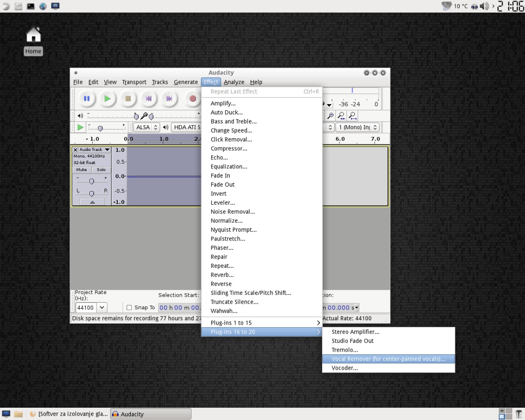The image size is (525, 420).
Task: Click the system volume speaker in tray
Action: coord(484,6)
